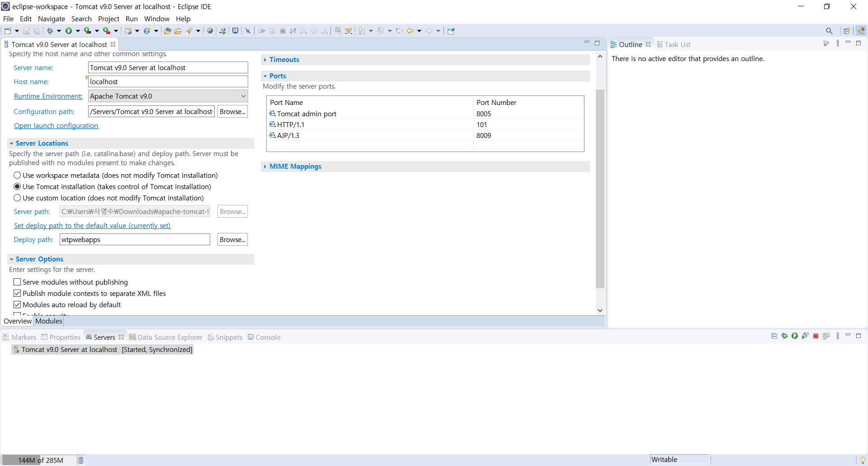Screen dimensions: 868x466
Task: Open the Data Source Explorer tab
Action: click(x=165, y=337)
